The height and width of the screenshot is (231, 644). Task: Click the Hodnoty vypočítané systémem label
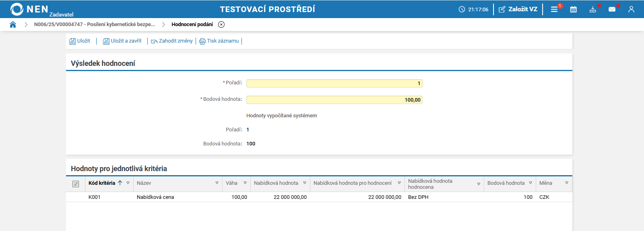[282, 115]
